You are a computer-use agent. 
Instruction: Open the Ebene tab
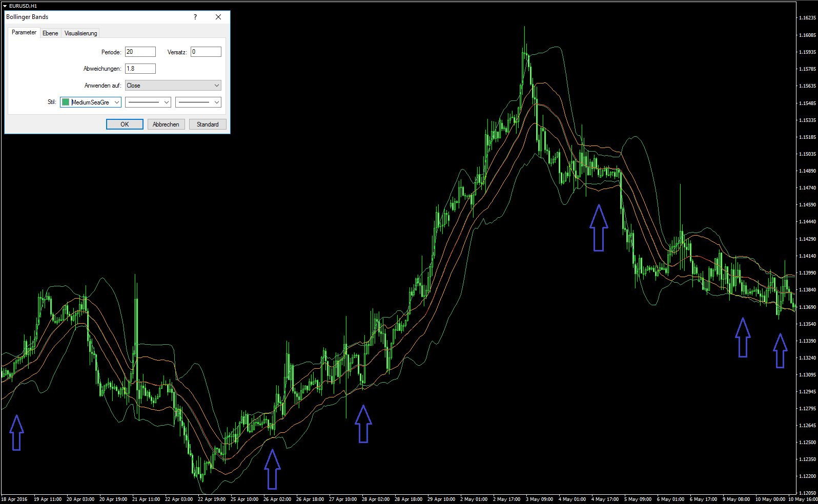click(x=50, y=33)
